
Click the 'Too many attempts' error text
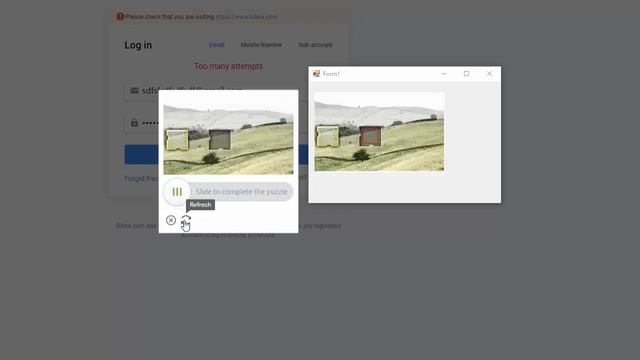229,66
